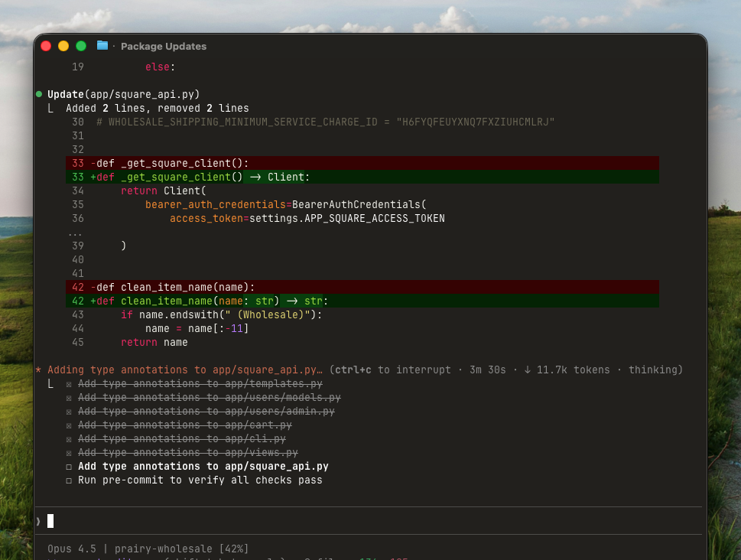Click the tree branch marker before Added 2 lines

[51, 109]
